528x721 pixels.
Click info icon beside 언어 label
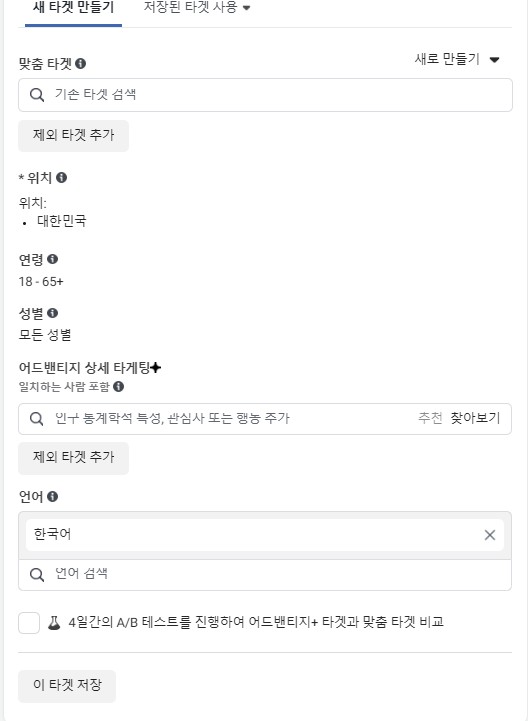pyautogui.click(x=52, y=497)
